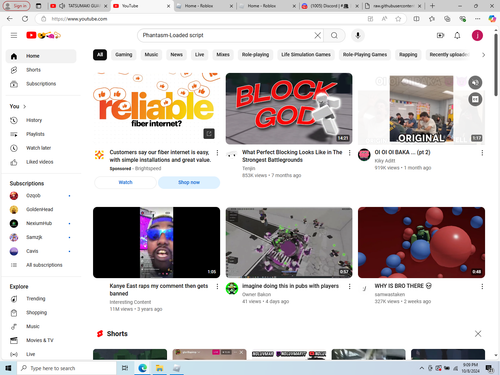Click the browser address bar
500x375 pixels.
(207, 19)
